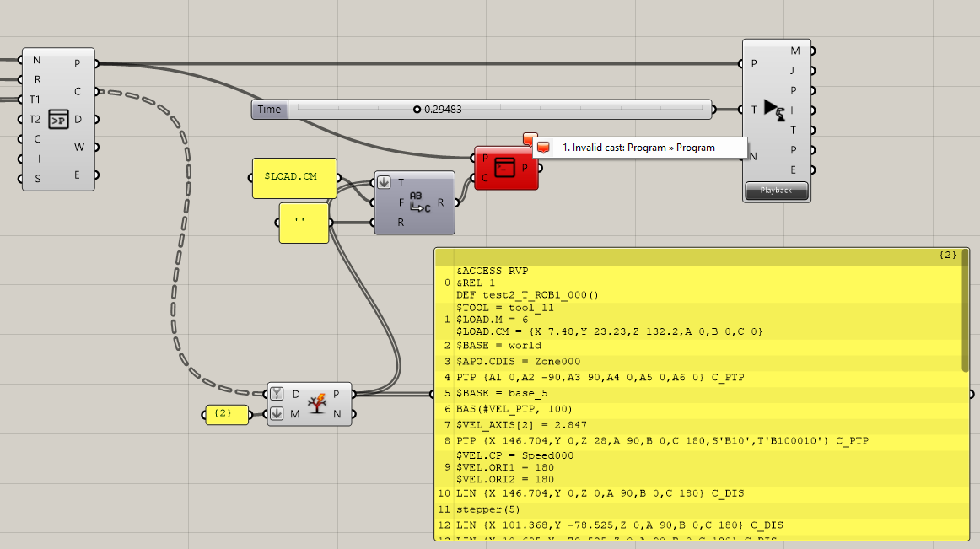Click the E output of simulation component
This screenshot has height=549, width=980.
(793, 170)
